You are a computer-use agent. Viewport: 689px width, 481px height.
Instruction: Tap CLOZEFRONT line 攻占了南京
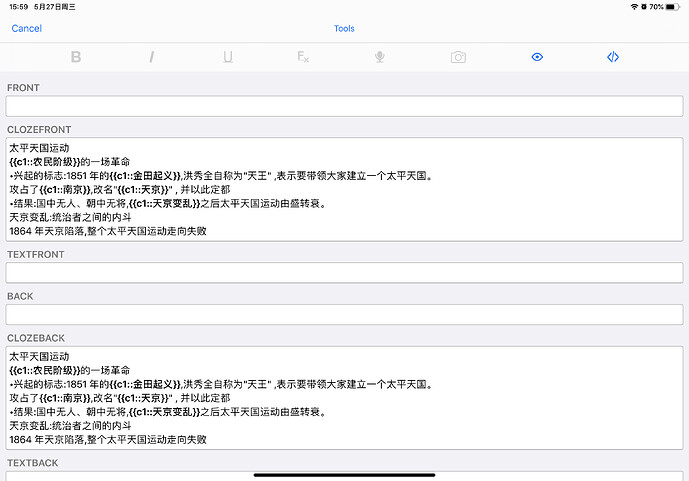click(120, 189)
